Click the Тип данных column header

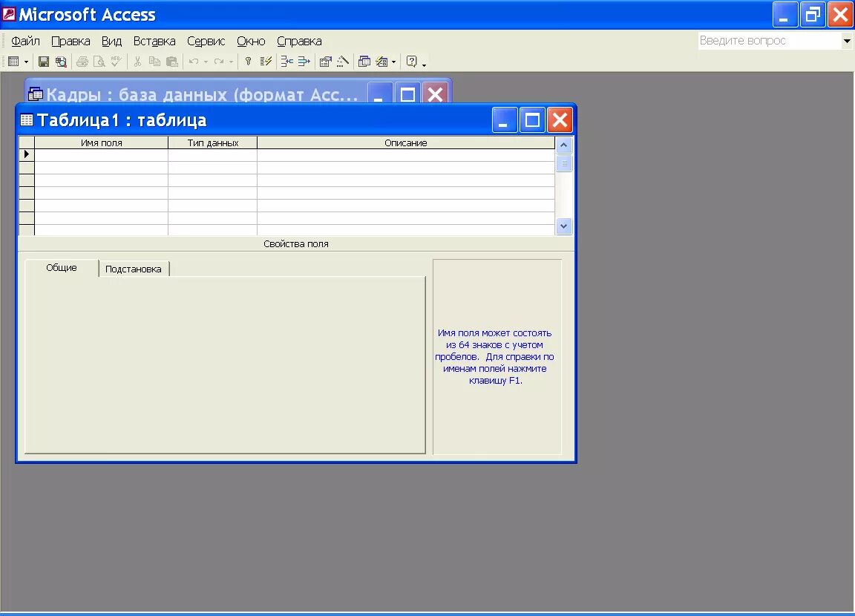213,142
